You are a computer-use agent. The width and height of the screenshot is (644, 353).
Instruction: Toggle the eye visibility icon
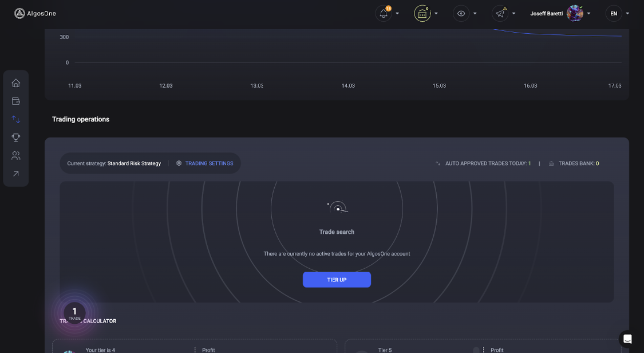pos(461,14)
